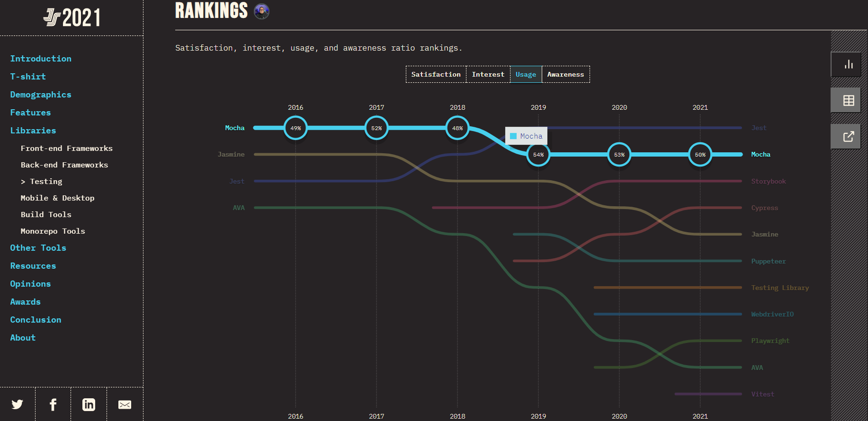
Task: Open the Twitter share icon
Action: click(x=18, y=404)
